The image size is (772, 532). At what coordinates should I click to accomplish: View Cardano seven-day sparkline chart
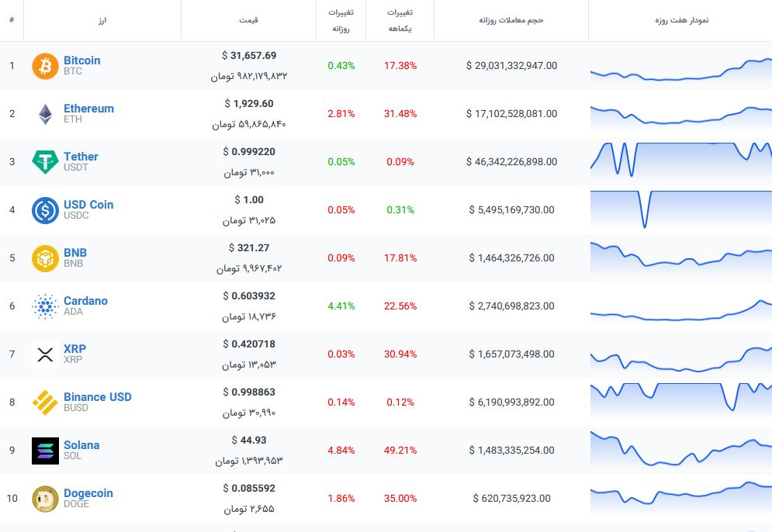click(x=681, y=310)
